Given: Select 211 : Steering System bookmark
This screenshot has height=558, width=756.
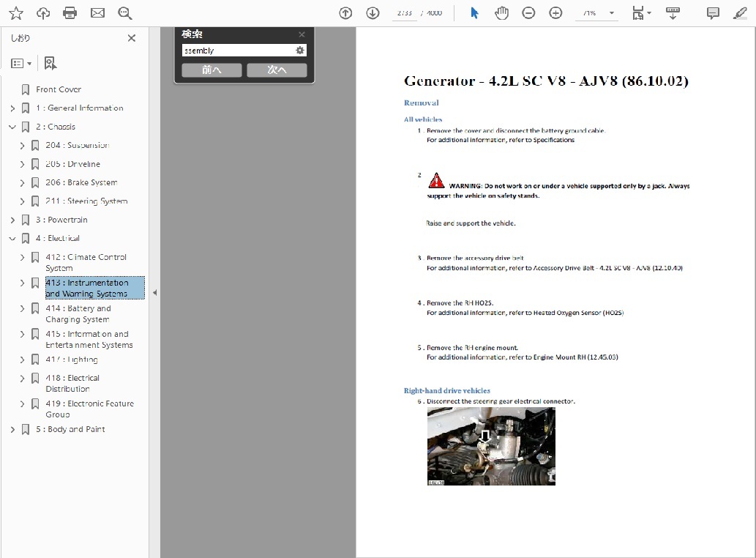Looking at the screenshot, I should [x=86, y=201].
